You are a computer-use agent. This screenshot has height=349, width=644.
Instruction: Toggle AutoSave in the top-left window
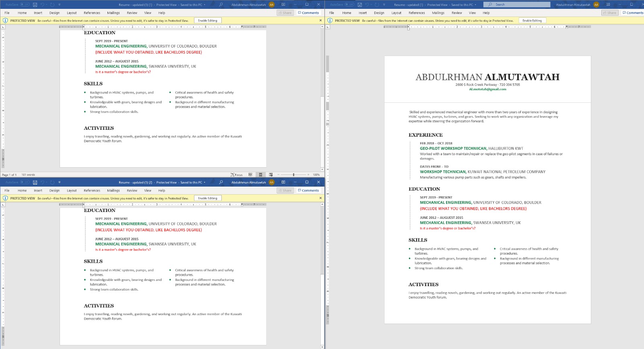coord(25,4)
